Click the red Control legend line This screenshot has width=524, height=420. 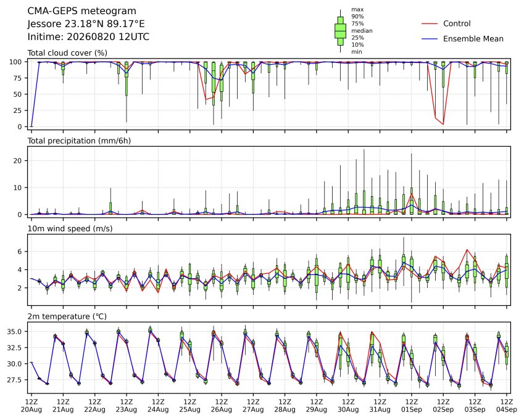point(430,23)
